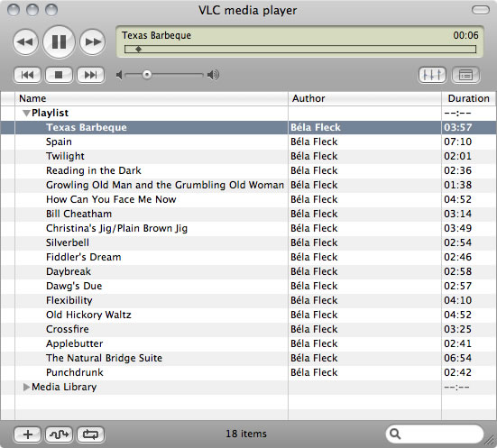The height and width of the screenshot is (448, 497).
Task: Select the Flexibility track
Action: pyautogui.click(x=69, y=300)
